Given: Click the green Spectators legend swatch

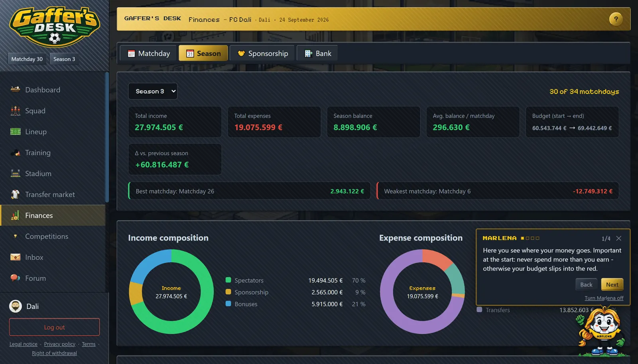Looking at the screenshot, I should pyautogui.click(x=228, y=280).
